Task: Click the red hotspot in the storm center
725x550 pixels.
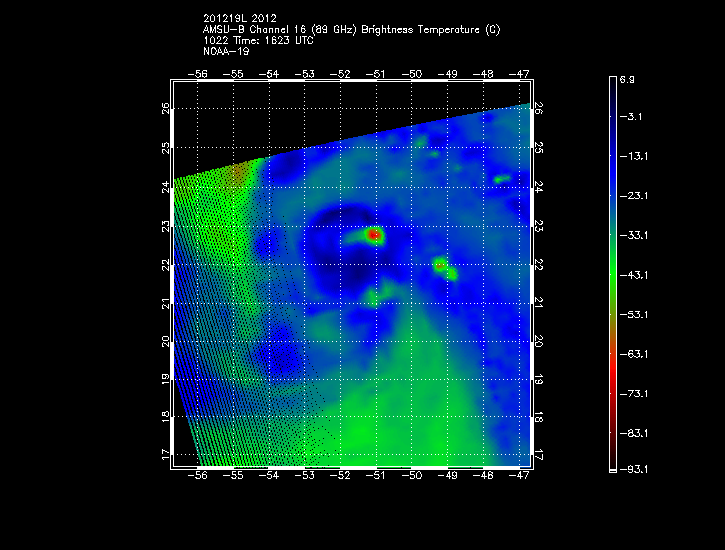Action: (x=375, y=235)
